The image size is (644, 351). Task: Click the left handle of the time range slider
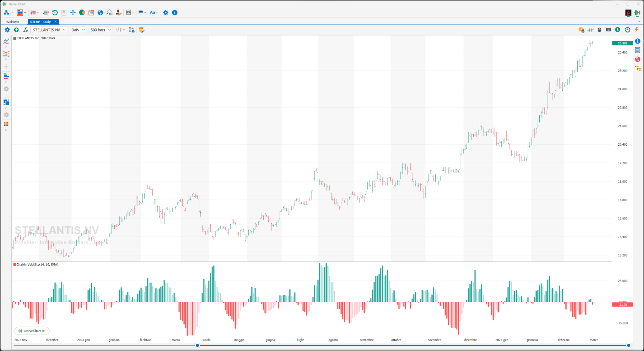coord(197,345)
